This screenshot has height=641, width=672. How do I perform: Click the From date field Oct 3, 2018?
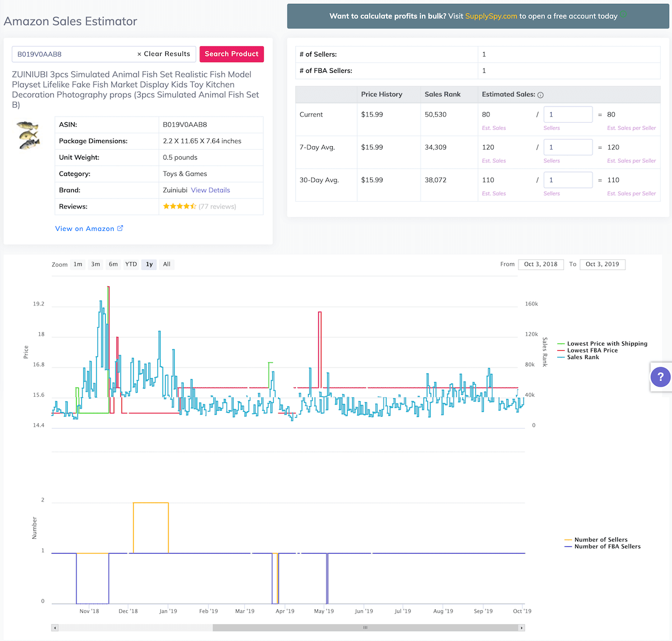[x=541, y=264]
